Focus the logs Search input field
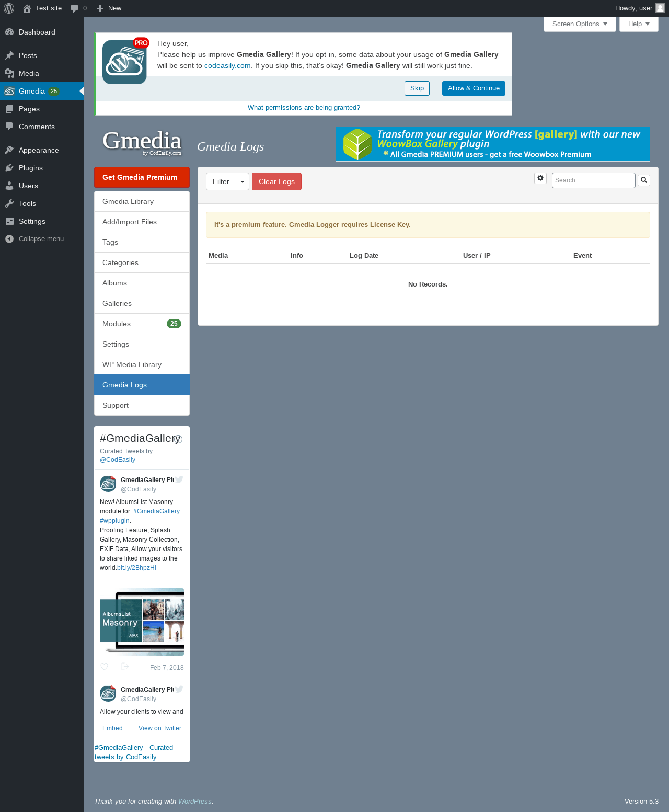 (x=593, y=180)
